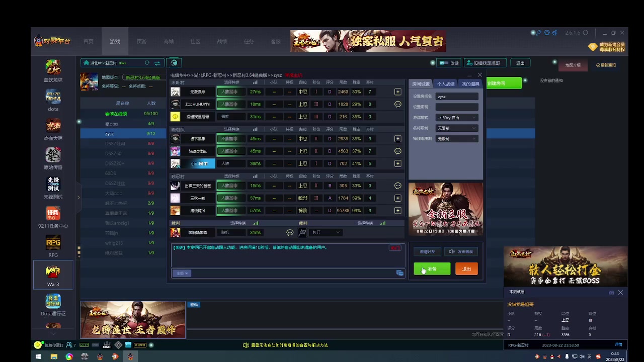Click the 设置房间名 field containing zysz
Viewport: 644px width, 362px height.
click(x=457, y=97)
